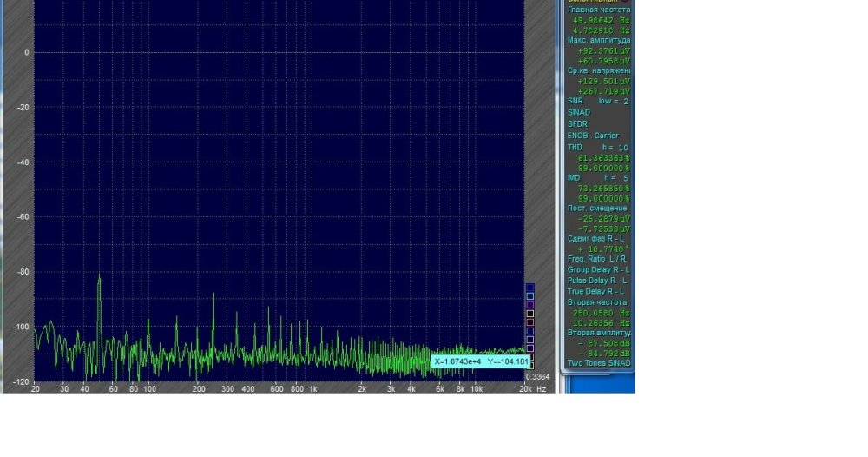This screenshot has height=457, width=868.
Task: Click the SNR 'low = 2' setting
Action: pyautogui.click(x=613, y=102)
